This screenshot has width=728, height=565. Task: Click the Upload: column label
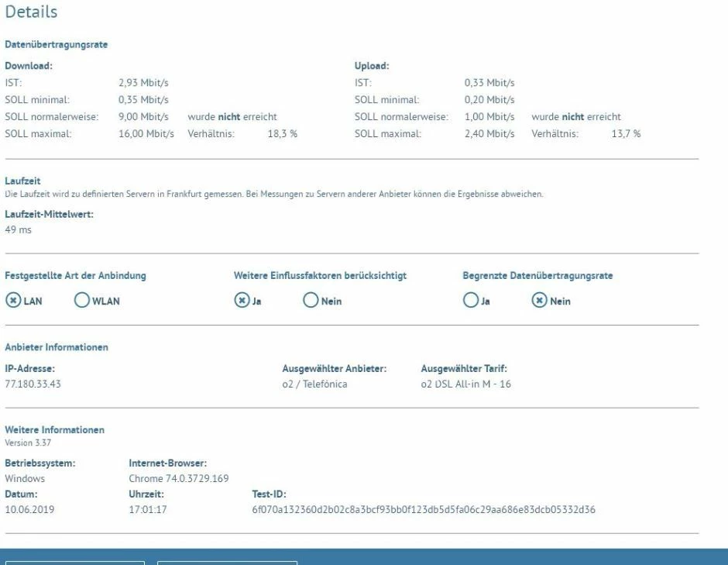tap(372, 66)
